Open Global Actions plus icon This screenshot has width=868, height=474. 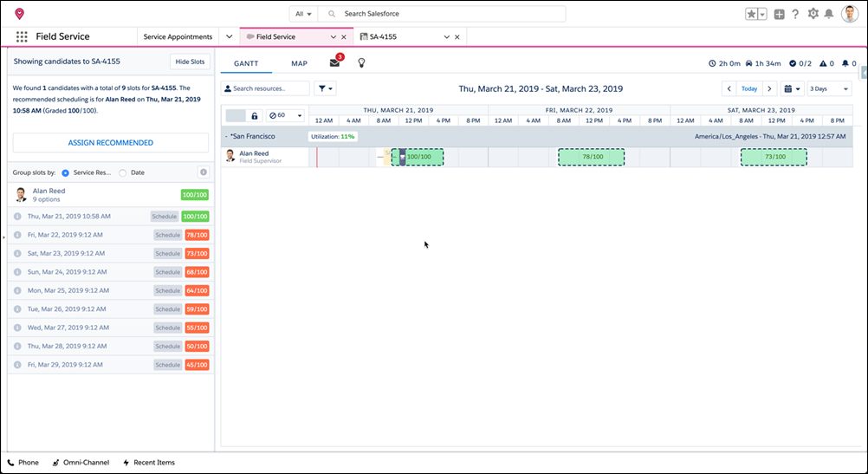(x=779, y=15)
